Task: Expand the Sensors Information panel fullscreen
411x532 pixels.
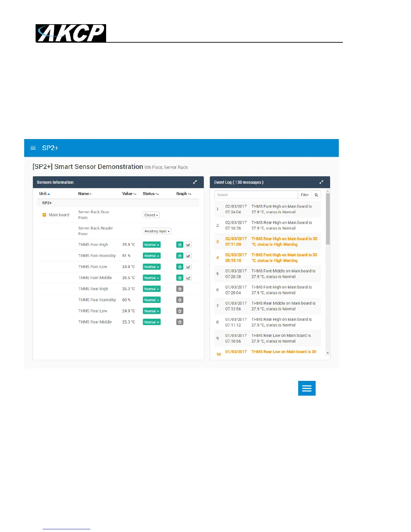Action: pyautogui.click(x=195, y=182)
